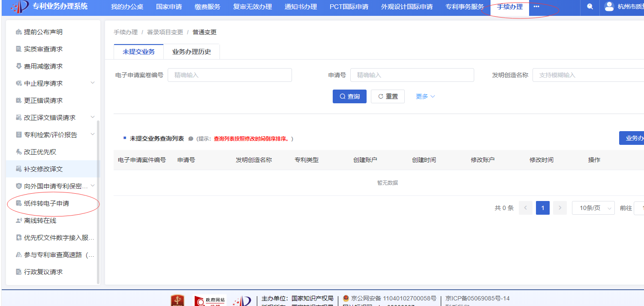Viewport: 644px width, 306px height.
Task: Expand 更多 search filters
Action: pos(425,96)
